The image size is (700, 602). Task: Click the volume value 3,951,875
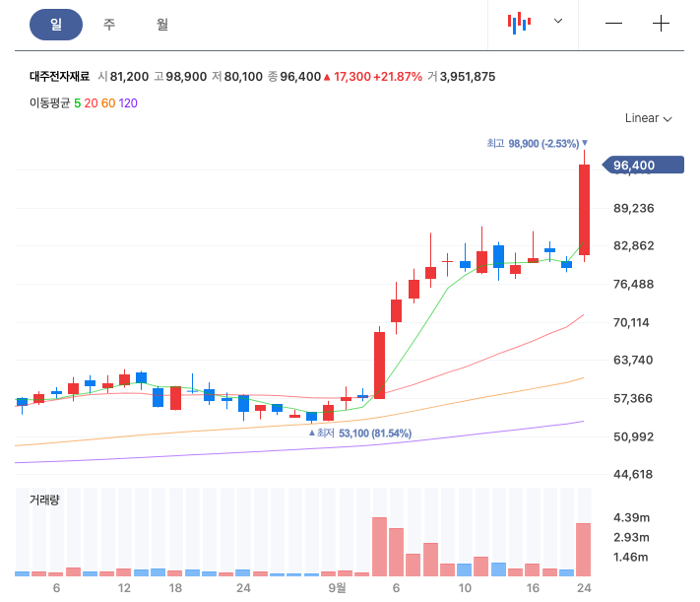coord(468,77)
